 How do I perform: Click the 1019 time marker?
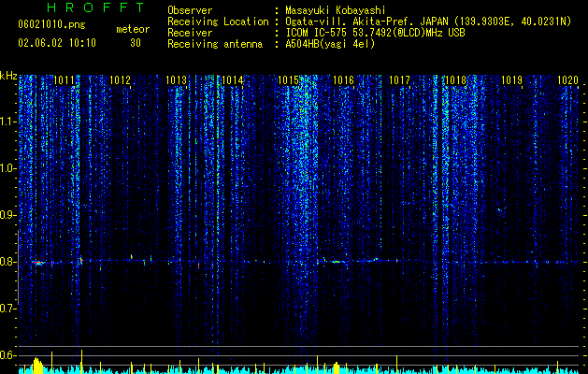click(x=511, y=79)
